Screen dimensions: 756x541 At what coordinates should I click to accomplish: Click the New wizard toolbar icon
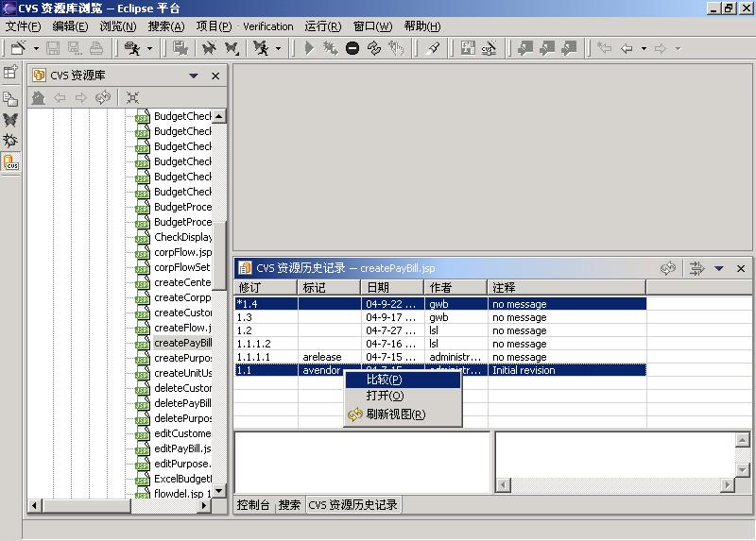click(19, 48)
